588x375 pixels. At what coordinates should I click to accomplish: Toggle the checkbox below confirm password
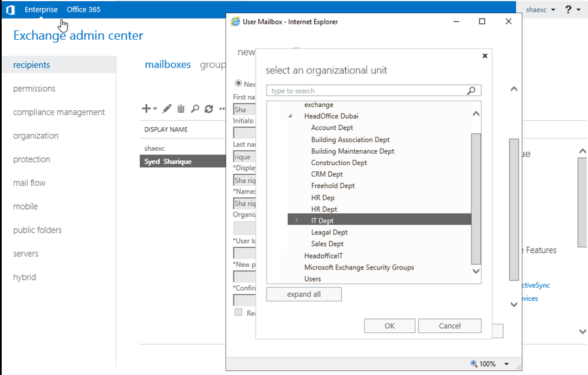pos(238,312)
